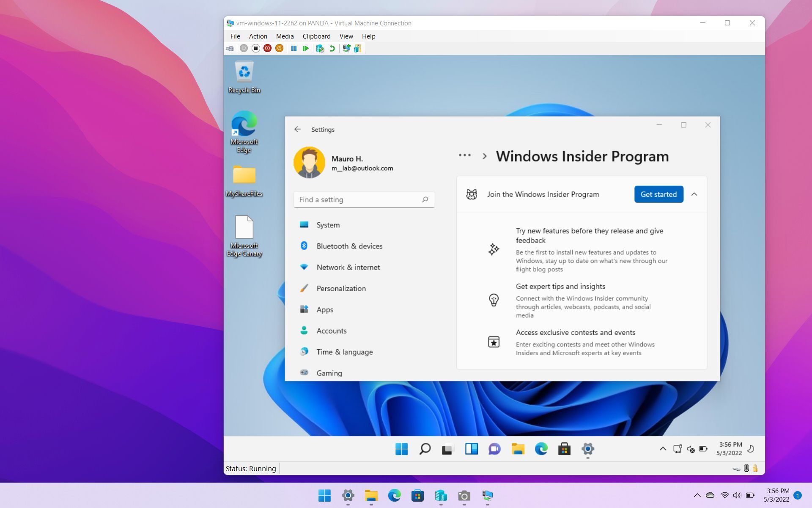Click the Find a setting search field
Image resolution: width=812 pixels, height=508 pixels.
point(364,199)
